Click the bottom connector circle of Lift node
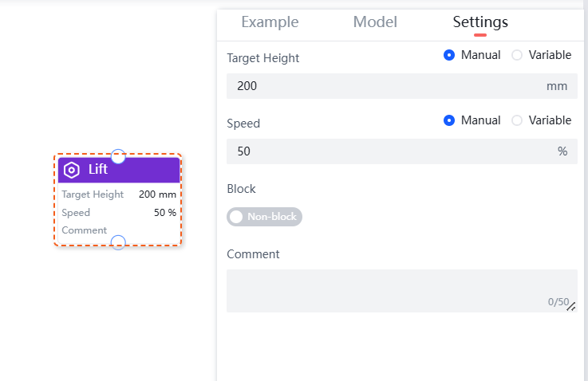588x381 pixels. tap(118, 242)
